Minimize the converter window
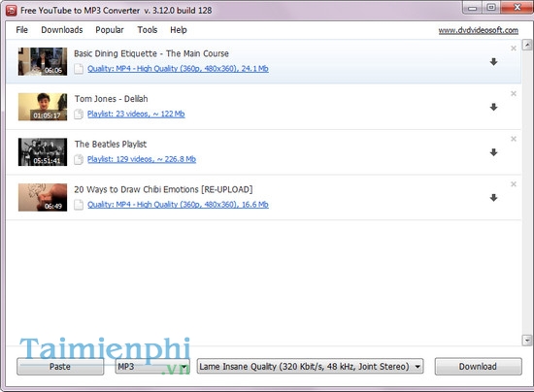534x392 pixels. pyautogui.click(x=472, y=8)
